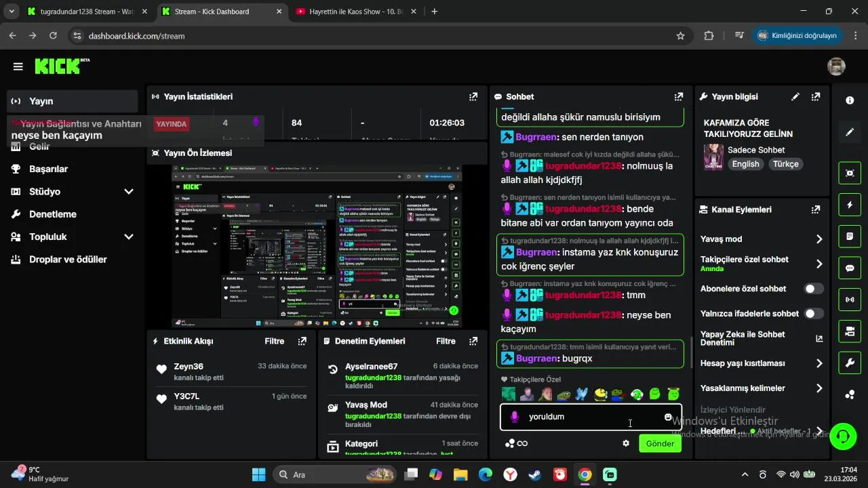
Task: Click the Türkçe language tag
Action: point(786,164)
